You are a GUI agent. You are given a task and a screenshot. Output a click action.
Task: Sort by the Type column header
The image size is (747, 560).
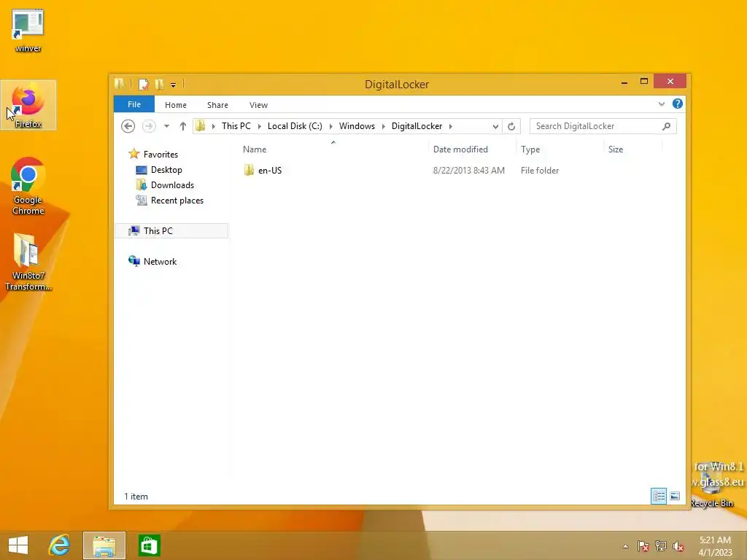tap(560, 149)
